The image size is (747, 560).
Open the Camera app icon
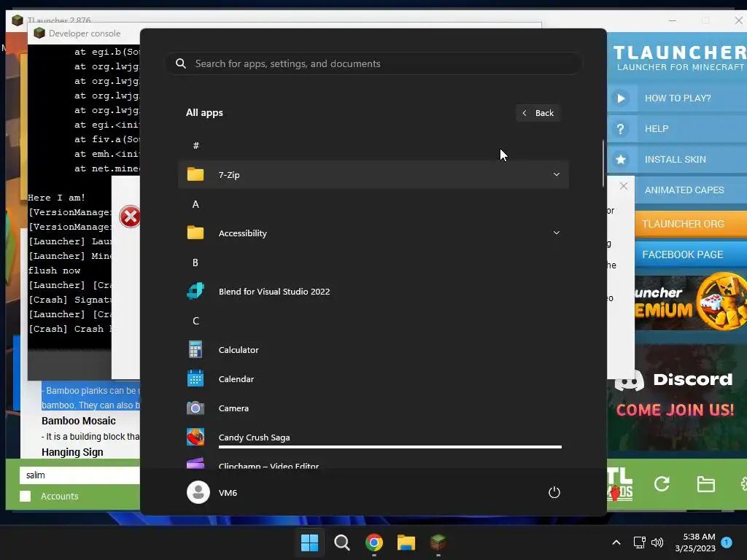pos(196,408)
